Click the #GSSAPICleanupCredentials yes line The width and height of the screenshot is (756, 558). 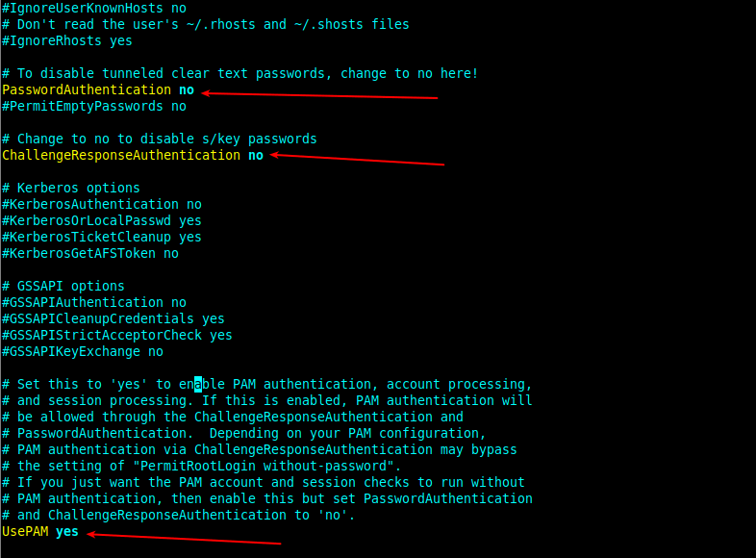click(x=113, y=318)
